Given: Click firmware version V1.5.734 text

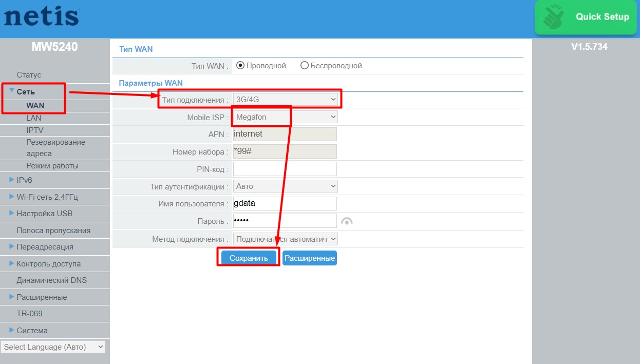Looking at the screenshot, I should [x=590, y=47].
